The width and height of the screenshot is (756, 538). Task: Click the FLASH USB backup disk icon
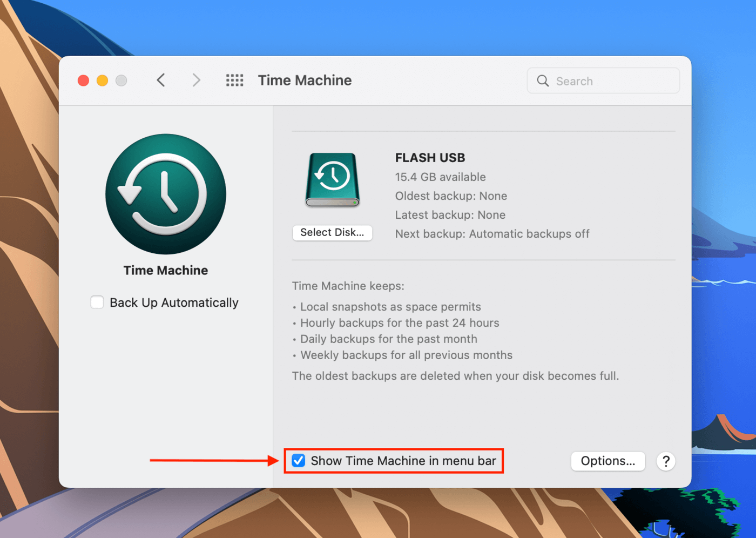click(x=332, y=180)
